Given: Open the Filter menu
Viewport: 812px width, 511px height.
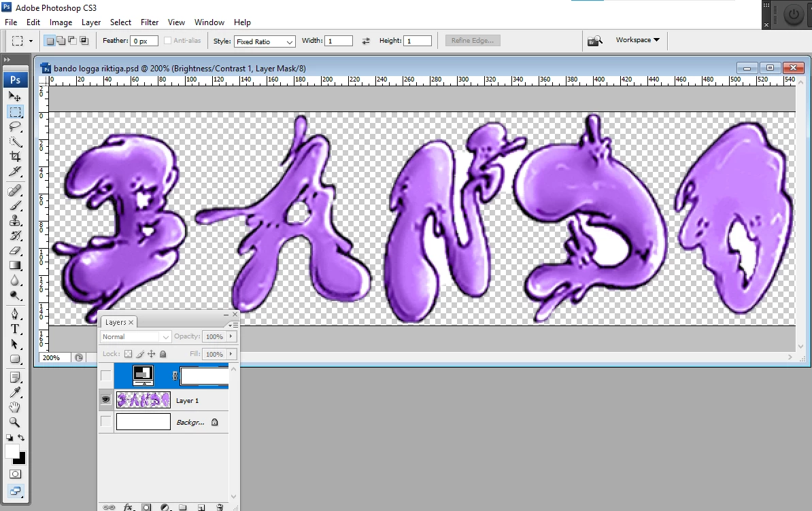Looking at the screenshot, I should 149,22.
